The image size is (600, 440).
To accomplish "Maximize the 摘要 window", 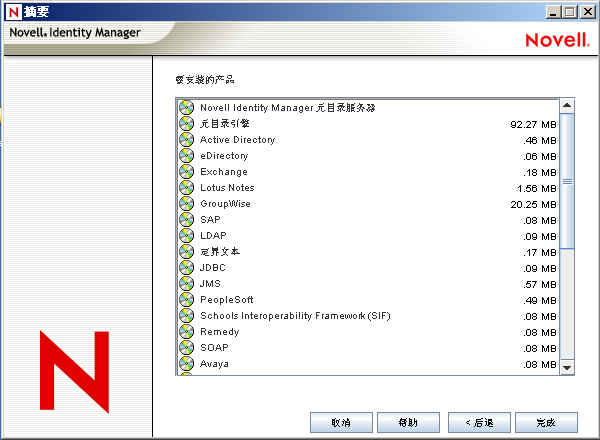I will point(570,12).
